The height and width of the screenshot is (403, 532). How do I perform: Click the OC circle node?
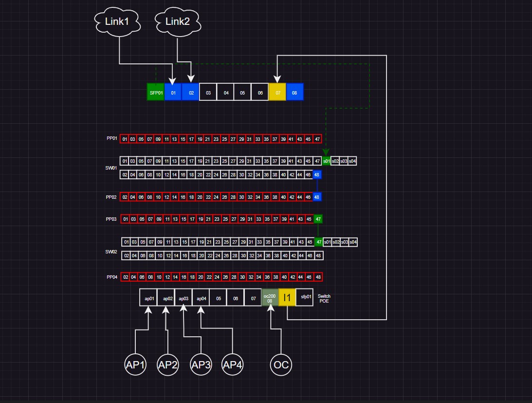pos(281,365)
